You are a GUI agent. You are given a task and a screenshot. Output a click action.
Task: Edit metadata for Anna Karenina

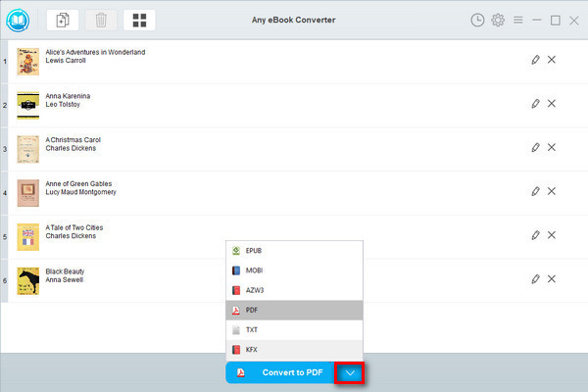tap(535, 103)
